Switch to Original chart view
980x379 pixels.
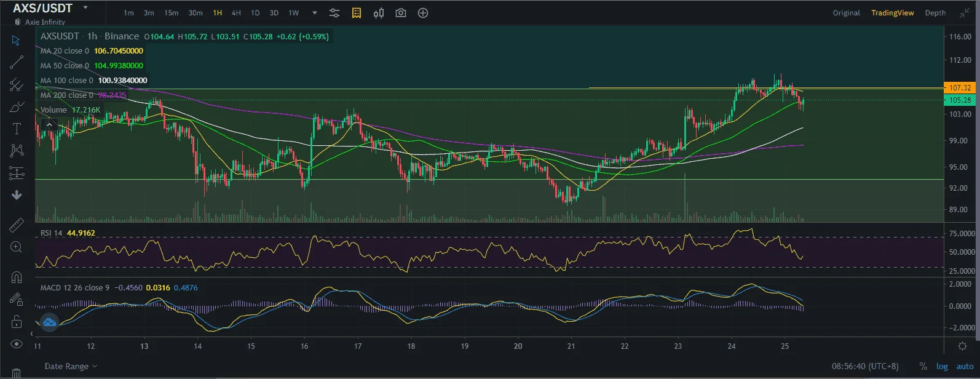pos(847,13)
